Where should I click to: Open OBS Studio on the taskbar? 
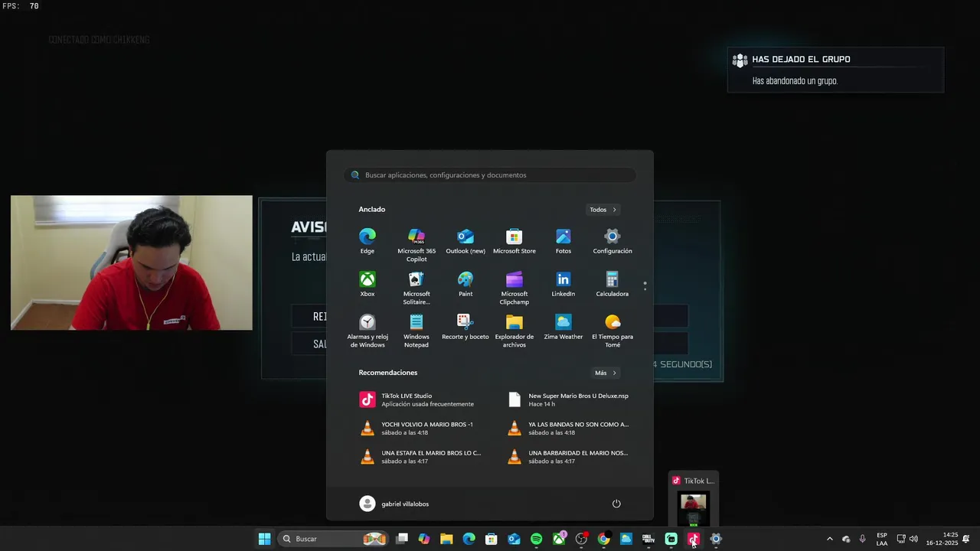tap(581, 539)
